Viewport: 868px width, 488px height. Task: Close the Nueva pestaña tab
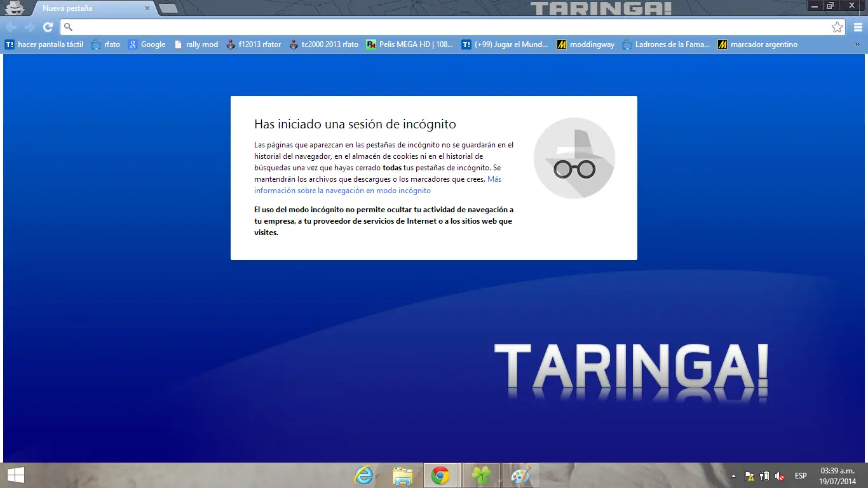pyautogui.click(x=147, y=9)
